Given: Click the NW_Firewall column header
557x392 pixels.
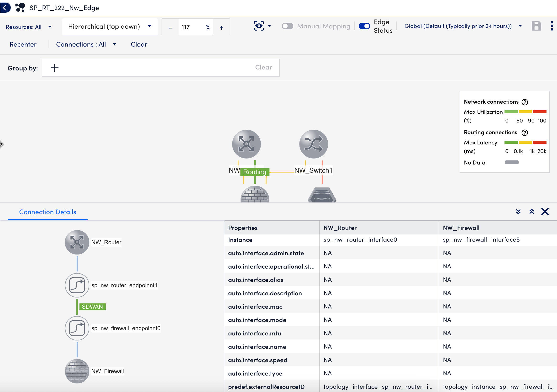Looking at the screenshot, I should (498, 228).
